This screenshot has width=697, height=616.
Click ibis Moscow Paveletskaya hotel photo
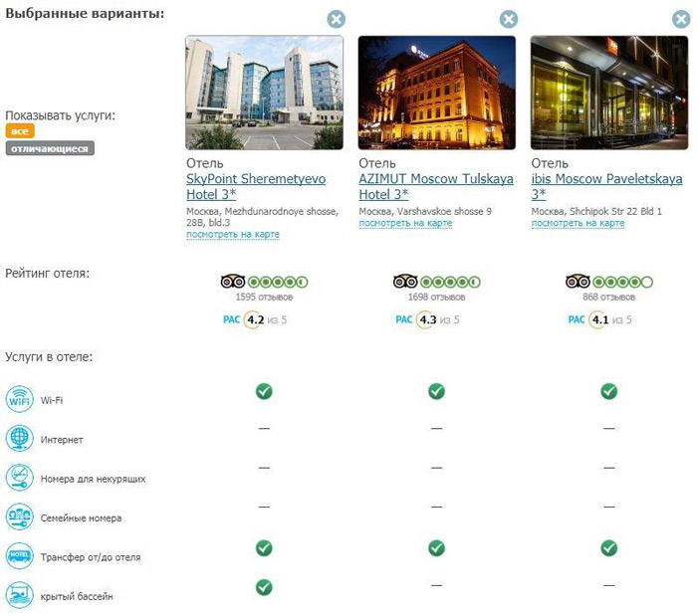pos(609,93)
